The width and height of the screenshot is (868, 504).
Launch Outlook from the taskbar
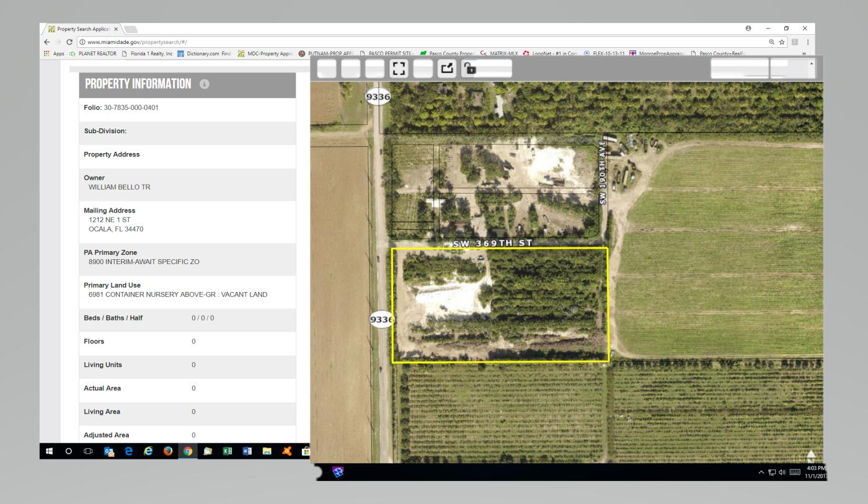click(109, 451)
